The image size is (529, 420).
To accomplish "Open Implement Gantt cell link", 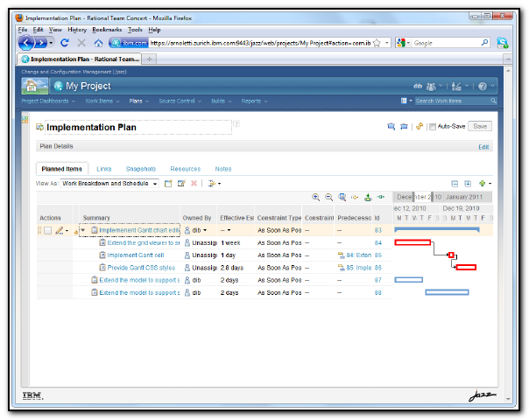I will [136, 255].
